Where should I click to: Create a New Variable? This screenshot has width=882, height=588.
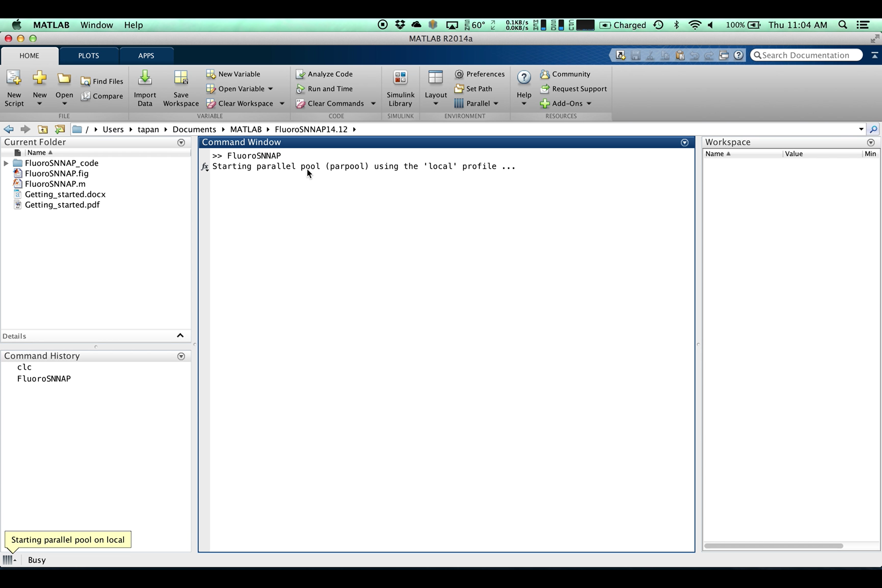pos(233,74)
